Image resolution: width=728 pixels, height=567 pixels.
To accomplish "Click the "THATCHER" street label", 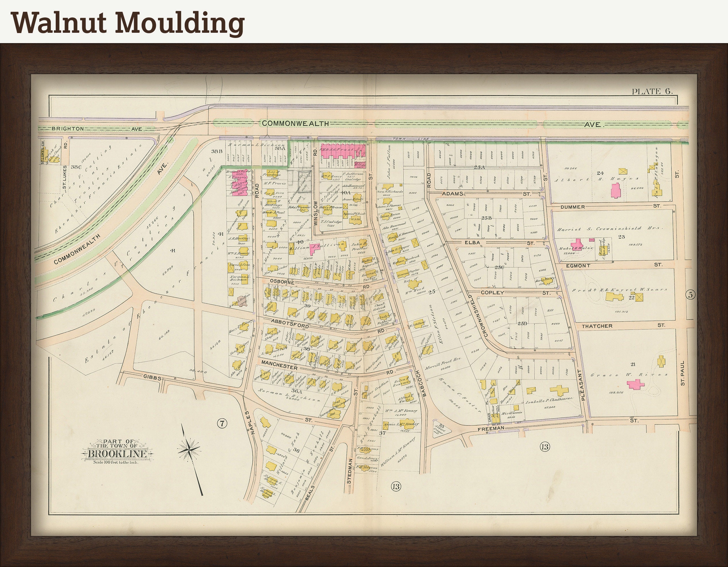I will pos(597,326).
